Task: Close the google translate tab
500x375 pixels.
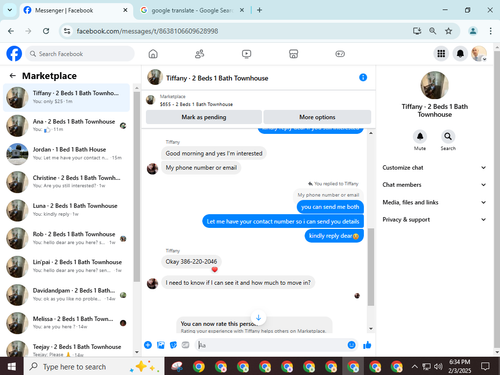Action: pyautogui.click(x=242, y=10)
